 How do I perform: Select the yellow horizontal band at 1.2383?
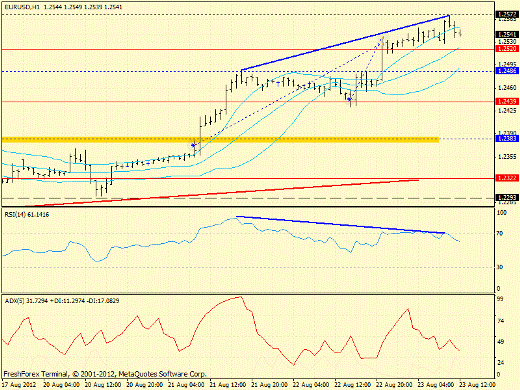pos(220,139)
